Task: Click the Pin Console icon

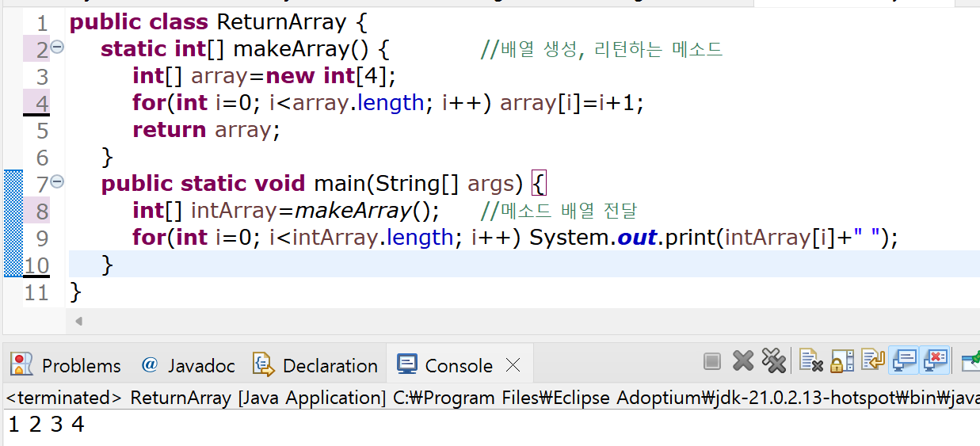Action: click(x=970, y=362)
